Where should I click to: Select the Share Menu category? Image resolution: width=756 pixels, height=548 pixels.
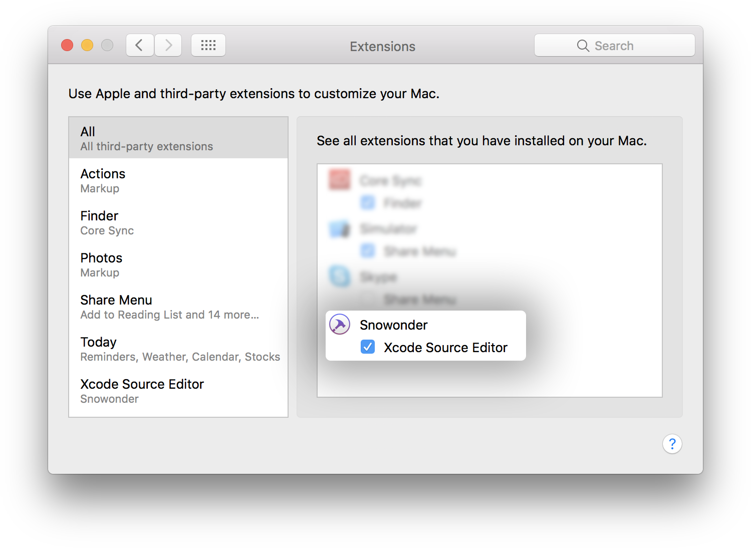point(178,307)
